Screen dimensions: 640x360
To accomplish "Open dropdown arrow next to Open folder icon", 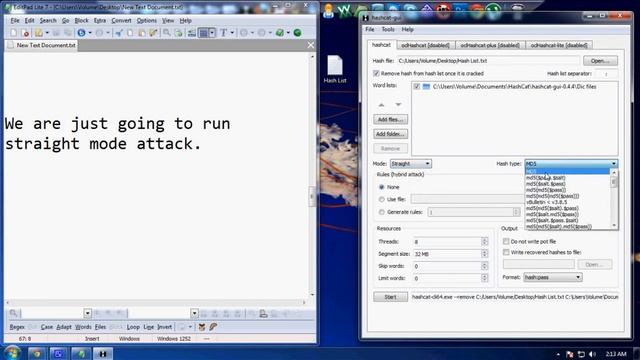I will [x=47, y=33].
